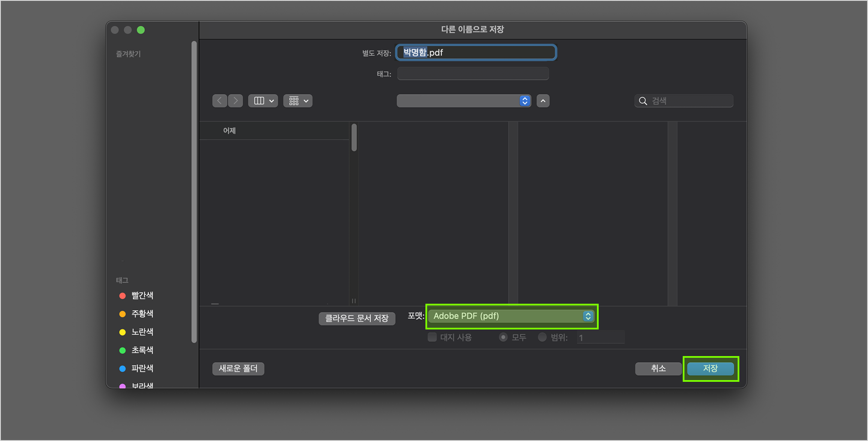Select the orange tag 주황색

142,314
